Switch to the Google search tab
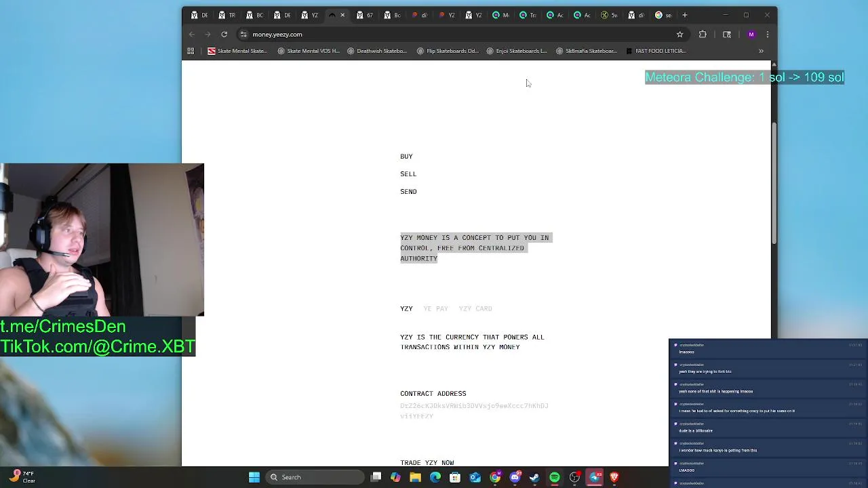868x488 pixels. 663,15
